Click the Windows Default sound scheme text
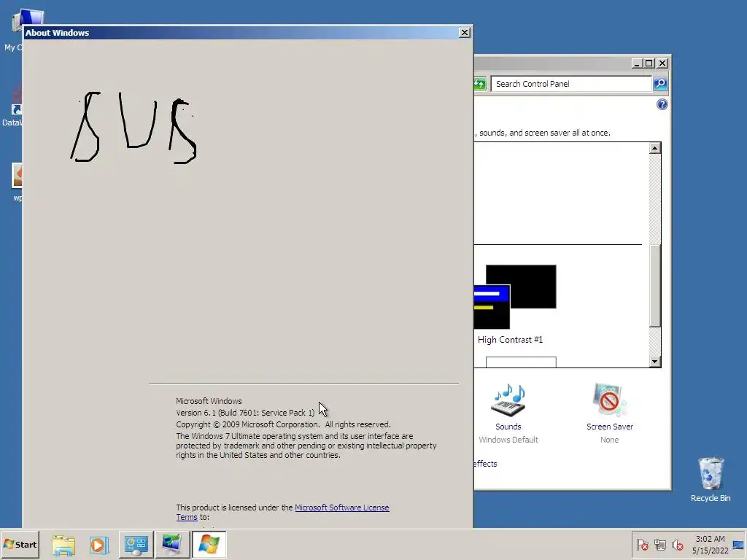Screen dimensions: 747x560 (508, 440)
